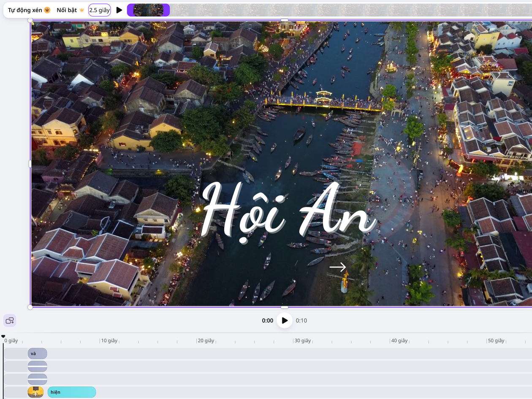
Task: Select the line clip on the third track
Action: click(x=38, y=379)
